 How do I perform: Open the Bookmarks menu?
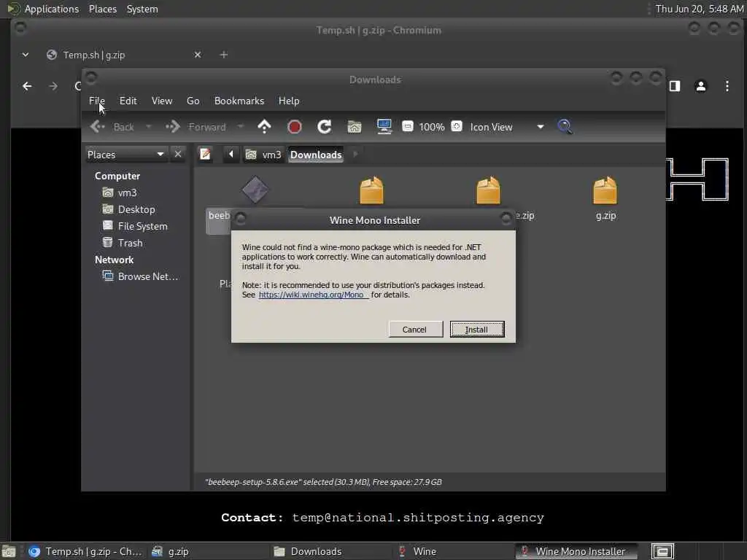click(x=239, y=101)
